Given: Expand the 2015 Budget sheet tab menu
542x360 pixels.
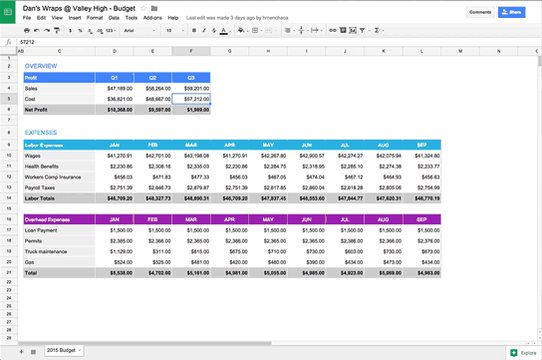Looking at the screenshot, I should point(80,350).
